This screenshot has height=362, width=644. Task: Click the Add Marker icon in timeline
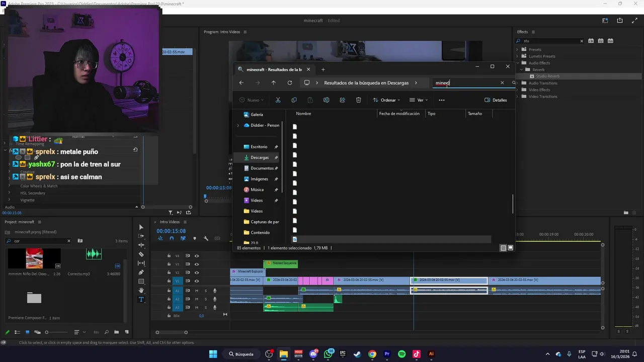[195, 238]
